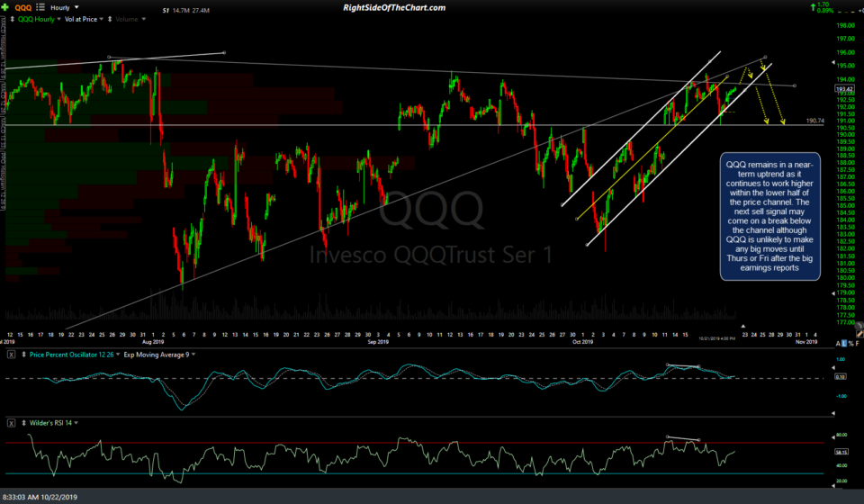Click the Sep 2019 label on time axis

coord(378,342)
